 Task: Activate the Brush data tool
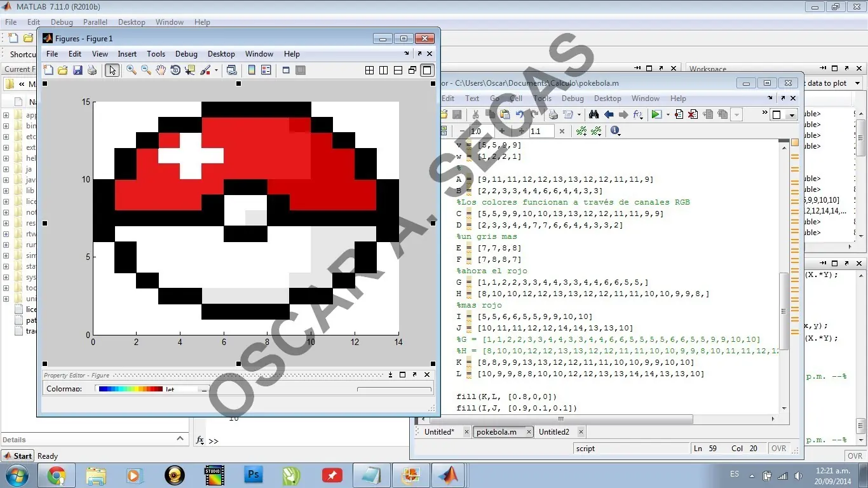(x=205, y=70)
